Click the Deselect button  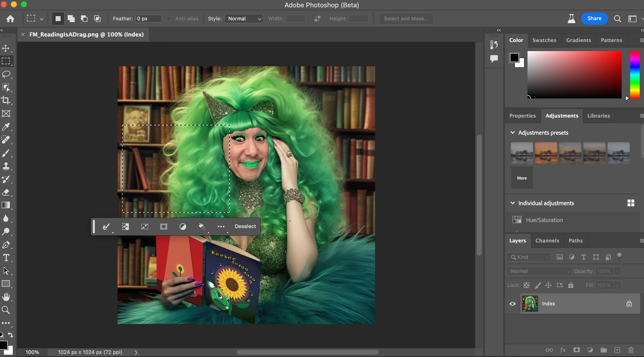click(x=245, y=226)
